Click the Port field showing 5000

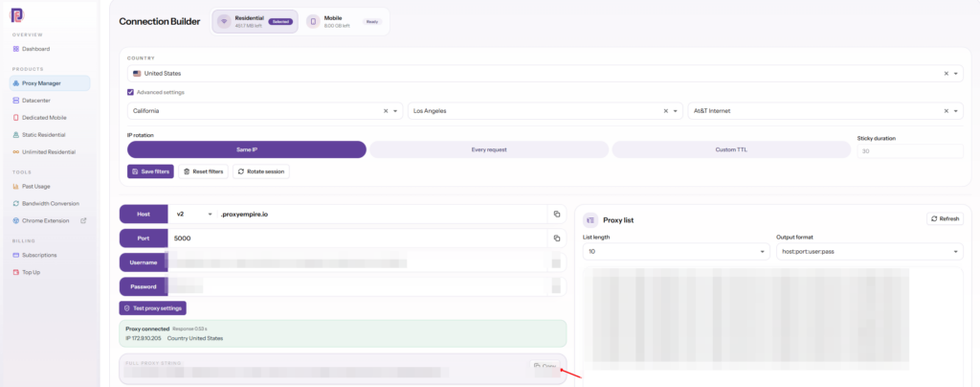(358, 239)
